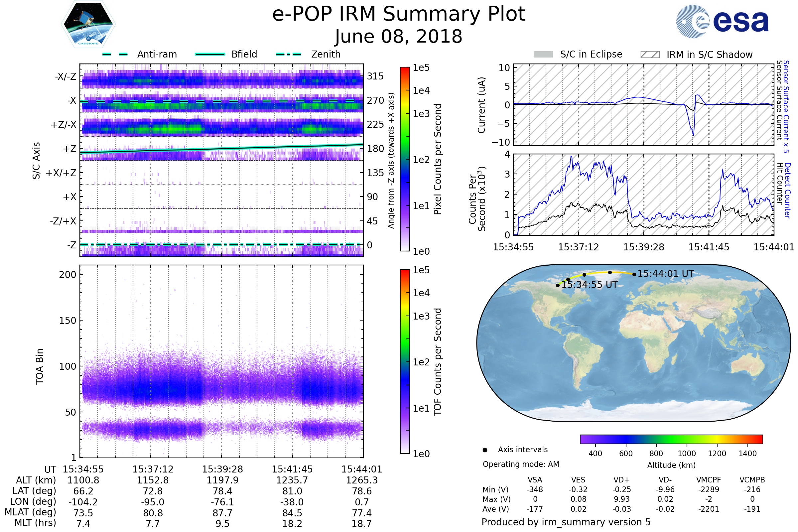Click the Bfield solid legend line

pyautogui.click(x=210, y=54)
